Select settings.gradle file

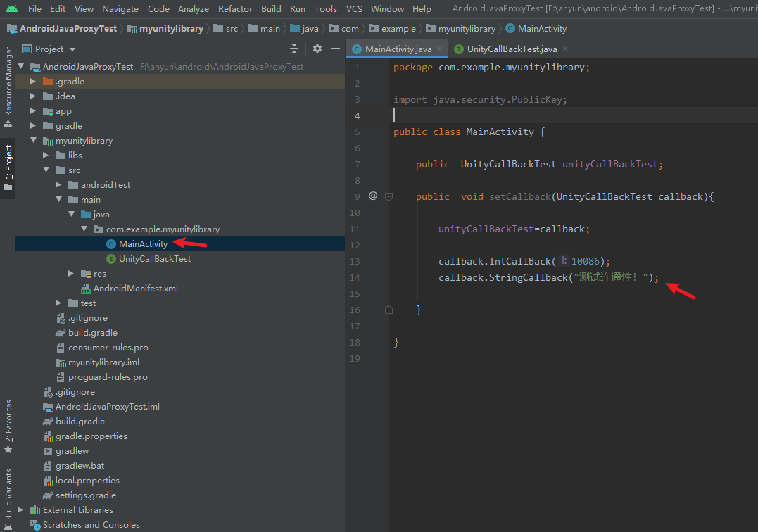[x=86, y=495]
